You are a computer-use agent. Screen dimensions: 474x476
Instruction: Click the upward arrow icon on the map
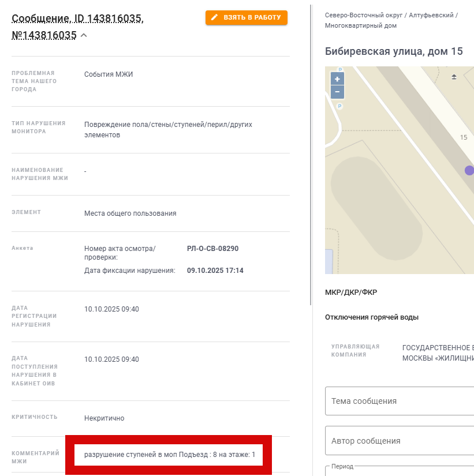coord(454,77)
